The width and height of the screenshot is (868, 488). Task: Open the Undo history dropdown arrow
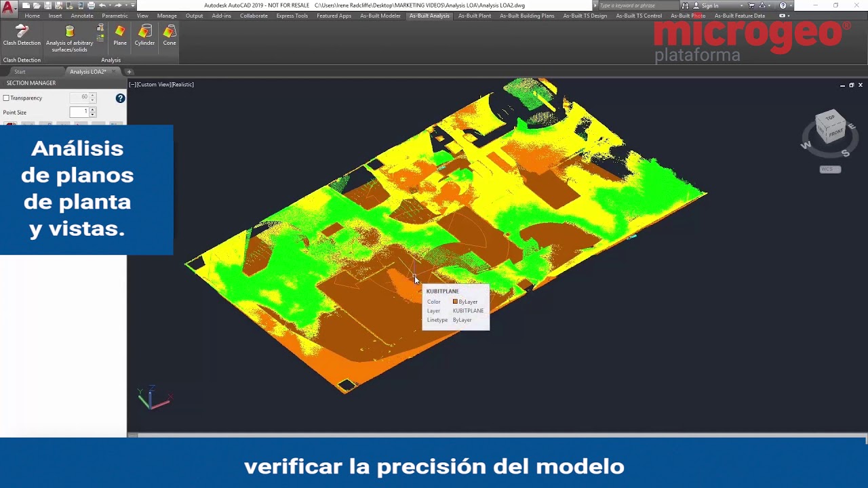(110, 5)
